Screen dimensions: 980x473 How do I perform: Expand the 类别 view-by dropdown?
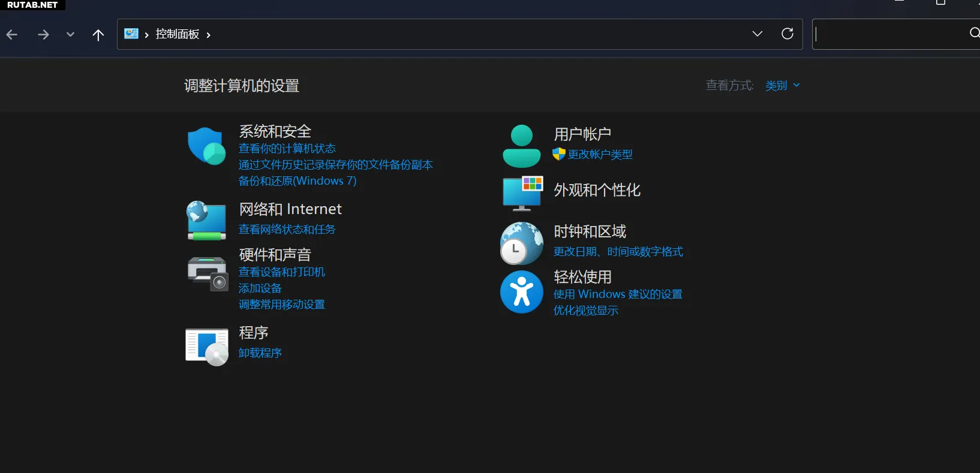click(783, 86)
